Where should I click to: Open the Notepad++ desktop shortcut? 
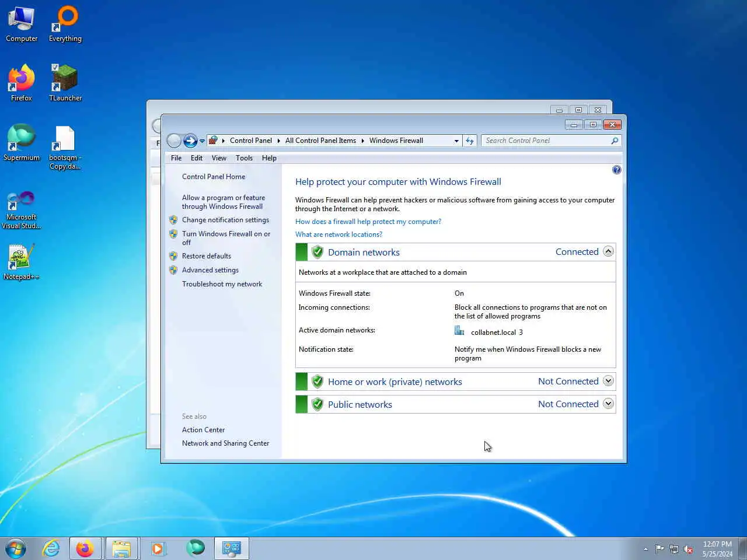coord(22,262)
